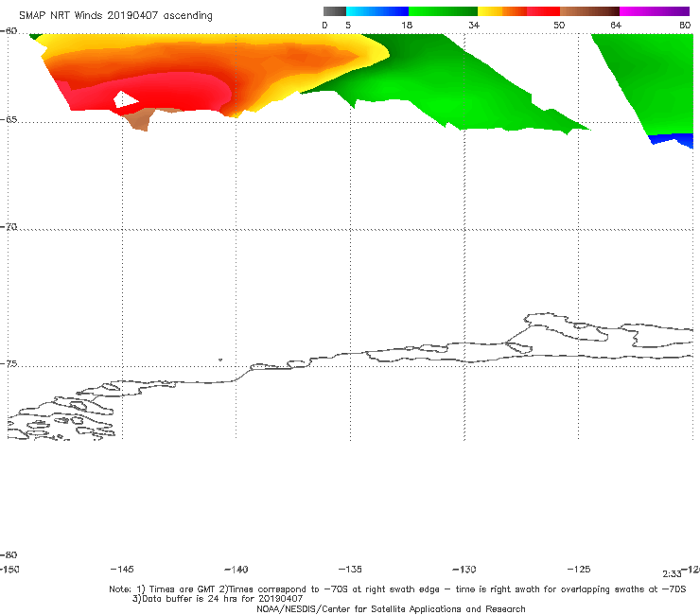This screenshot has height=615, width=700.
Task: Click the color bar label 50
Action: pos(559,25)
